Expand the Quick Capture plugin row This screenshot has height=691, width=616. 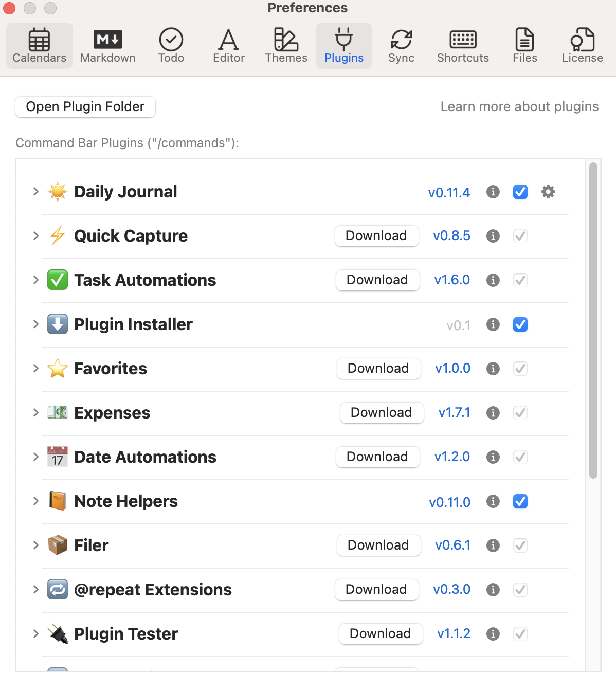pos(35,236)
